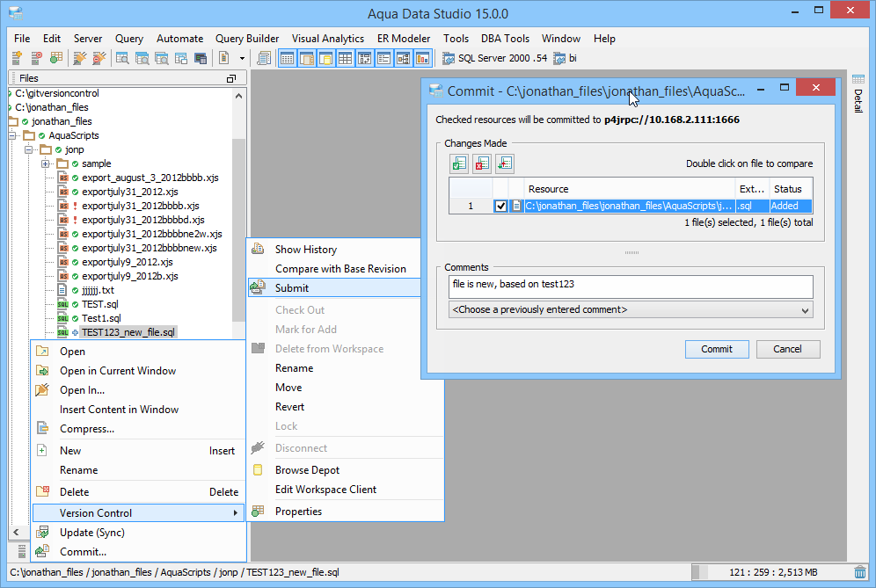The image size is (876, 588).
Task: Click the Register Server toolbar icon
Action: [x=17, y=58]
